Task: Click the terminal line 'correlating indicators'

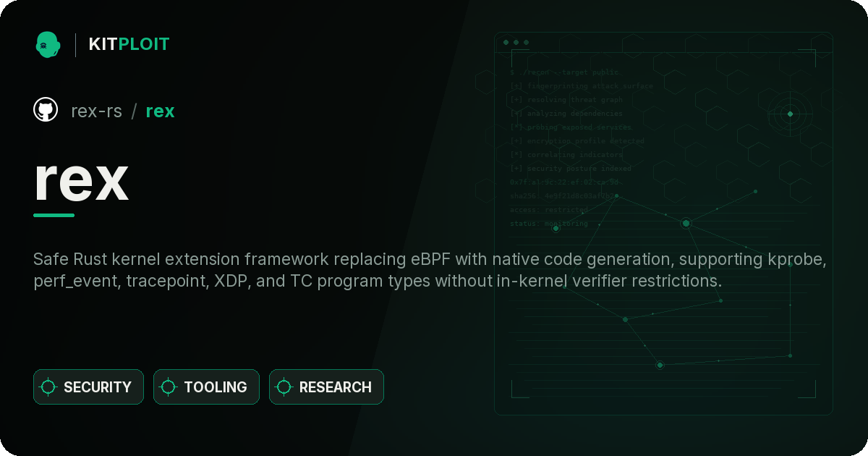Action: point(566,155)
